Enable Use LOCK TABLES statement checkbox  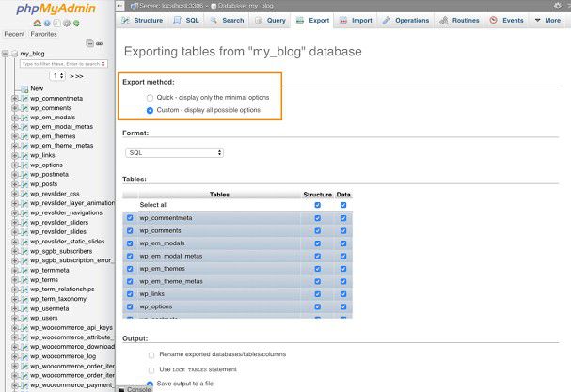[151, 370]
